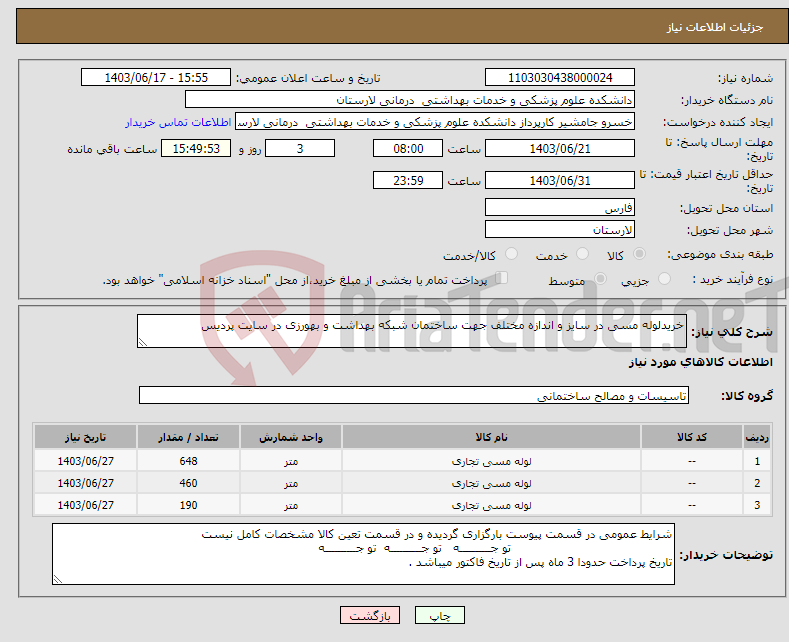Click the need date 1403/06/27 in row 1
789x642 pixels.
coord(86,461)
